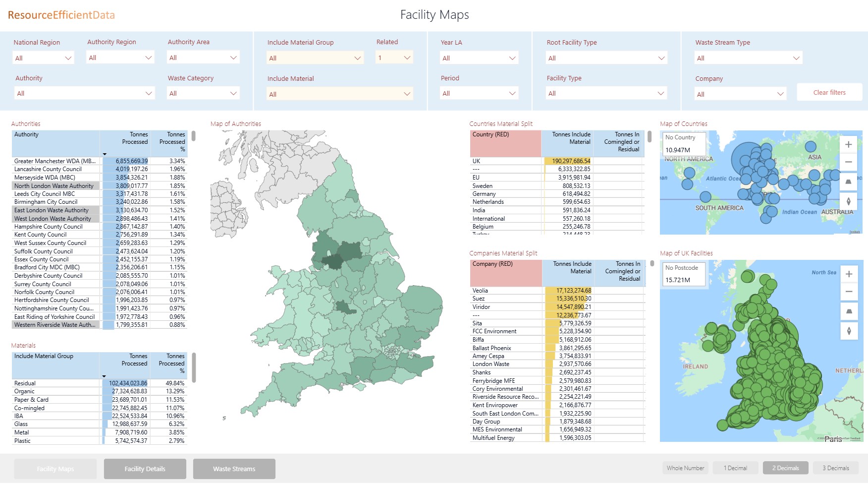Open the Include Material Group filter dropdown
This screenshot has height=487, width=868.
click(x=315, y=58)
